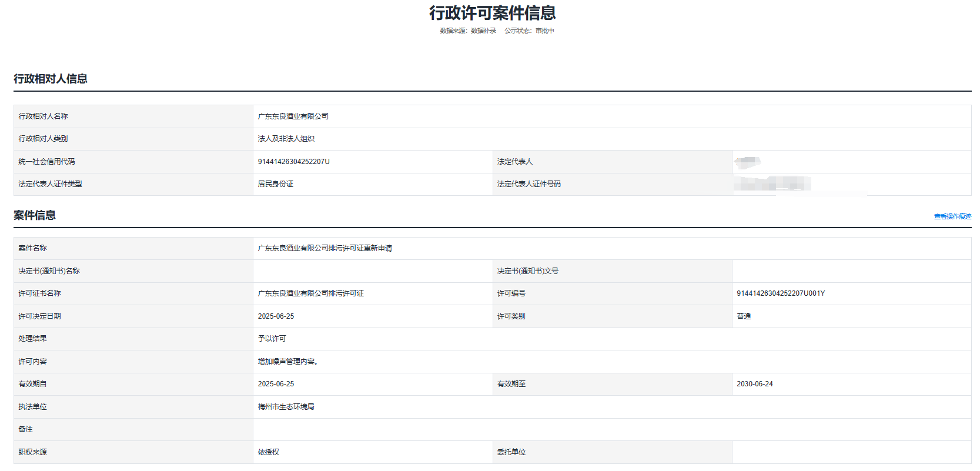
Task: Click the 处理结果 value 予以许可
Action: point(272,339)
